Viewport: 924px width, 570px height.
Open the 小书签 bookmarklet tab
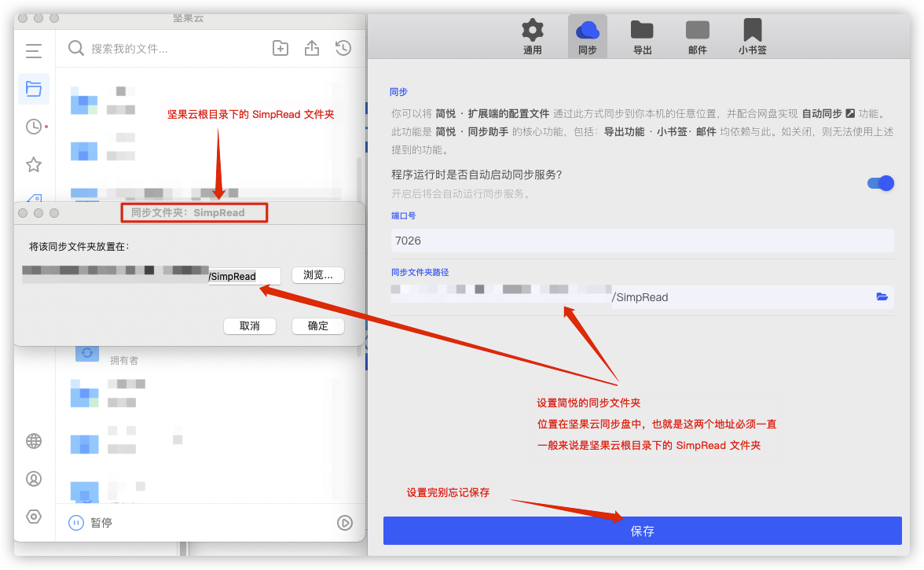[x=753, y=36]
